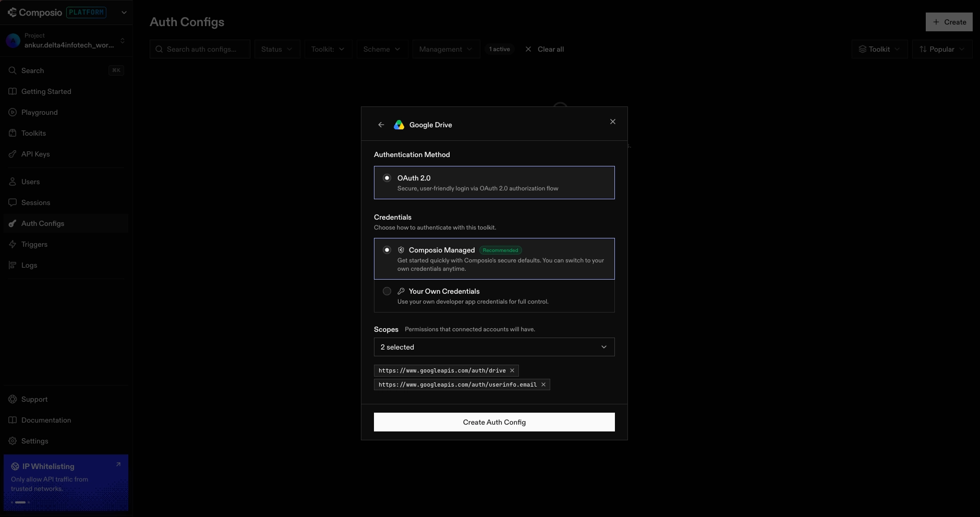Click the Support lifebuoy icon
Screen dimensions: 980x517
[x=13, y=399]
